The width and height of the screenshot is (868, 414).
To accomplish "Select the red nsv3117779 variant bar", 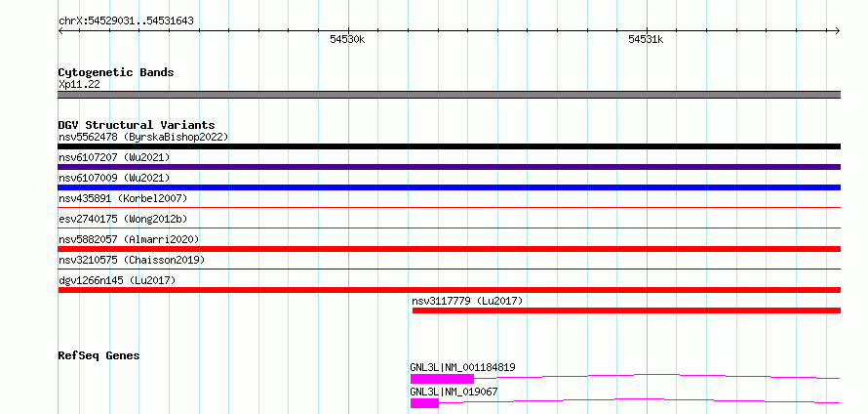I will click(x=626, y=310).
